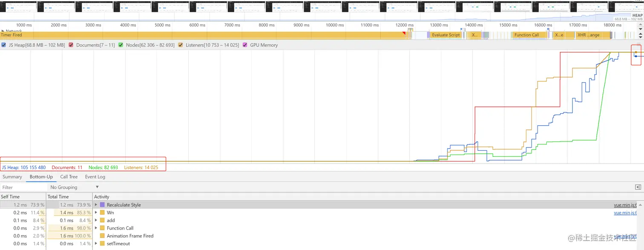Expand the Wn activity row
This screenshot has width=644, height=250.
point(96,213)
